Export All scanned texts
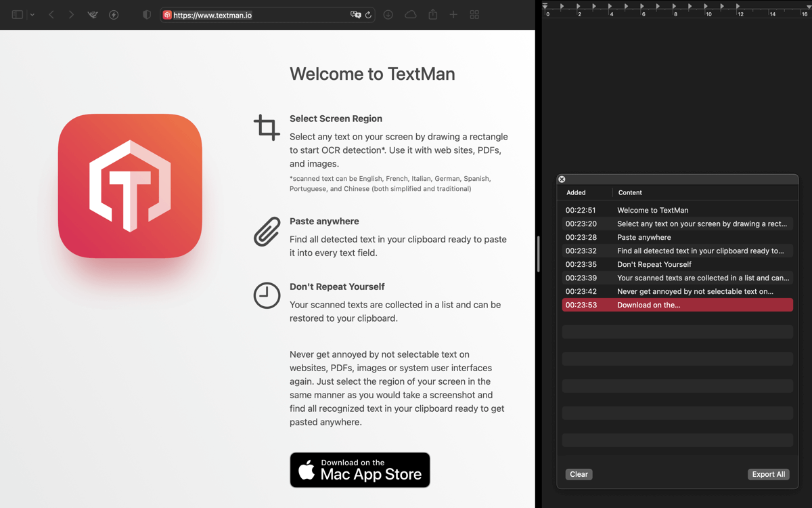Image resolution: width=812 pixels, height=508 pixels. [769, 474]
